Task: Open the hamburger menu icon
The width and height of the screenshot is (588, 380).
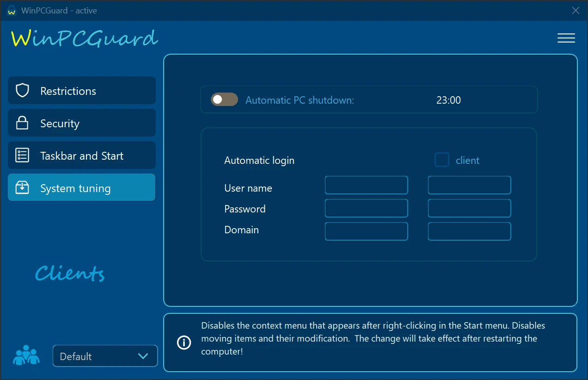Action: (x=566, y=38)
